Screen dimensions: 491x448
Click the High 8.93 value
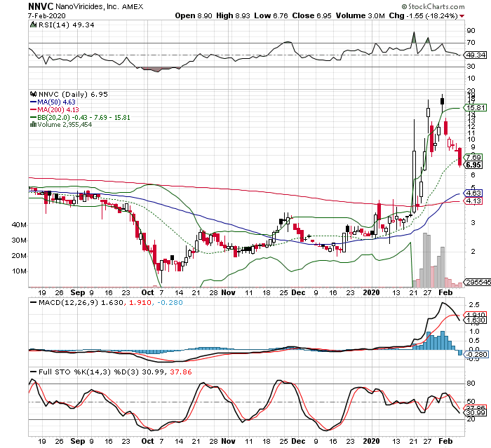(x=233, y=15)
